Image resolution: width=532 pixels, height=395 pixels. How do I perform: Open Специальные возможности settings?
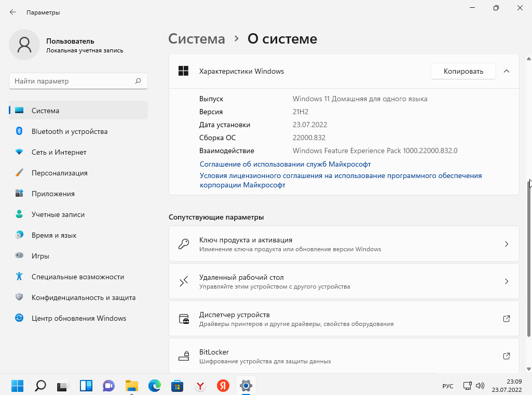point(78,276)
